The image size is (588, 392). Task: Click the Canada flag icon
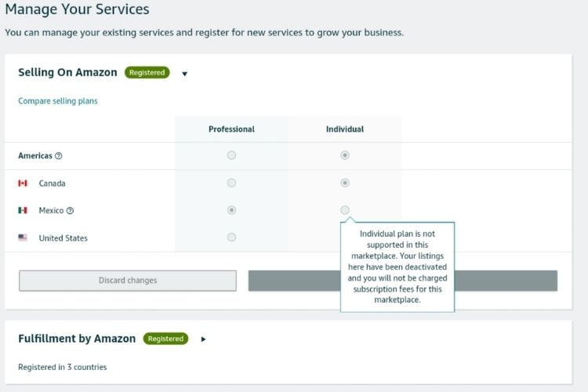[23, 183]
